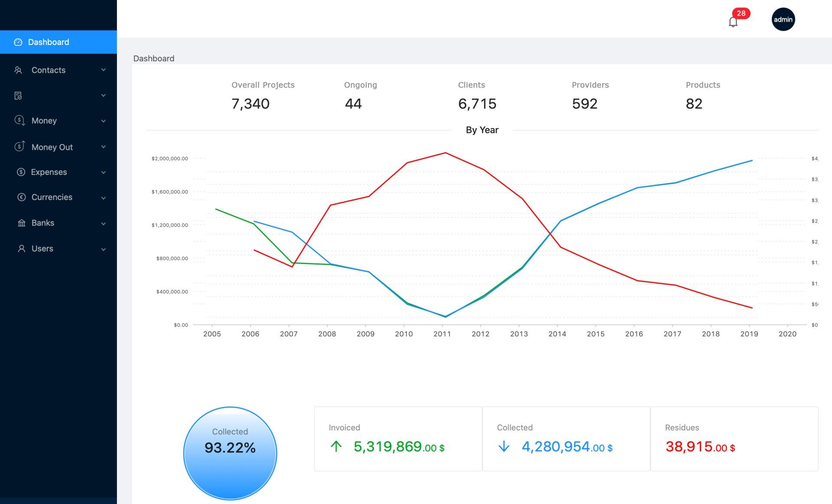Click the unlabeled document sidebar icon
This screenshot has height=504, width=832.
(x=18, y=96)
